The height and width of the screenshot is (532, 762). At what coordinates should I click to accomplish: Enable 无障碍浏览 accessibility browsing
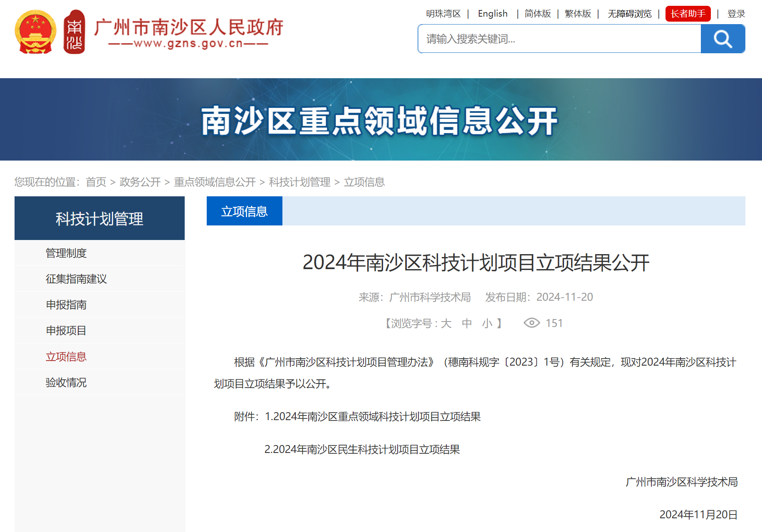coord(629,14)
